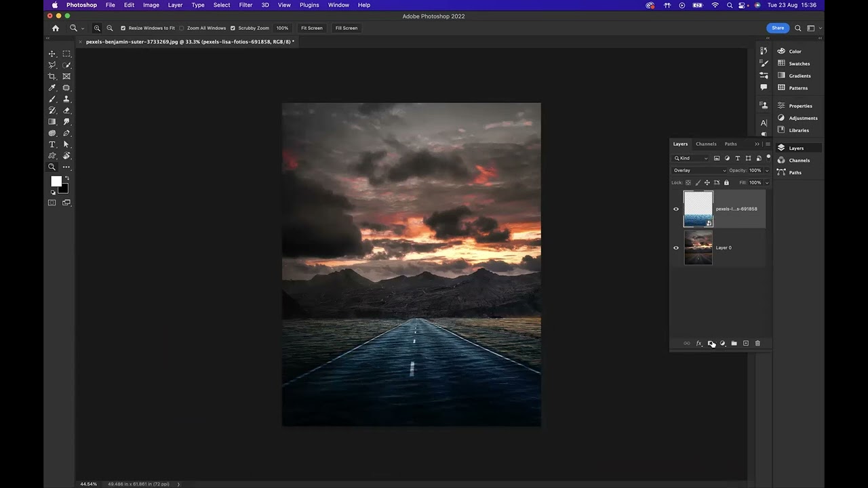This screenshot has width=868, height=488.
Task: Create a new layer group
Action: point(734,344)
